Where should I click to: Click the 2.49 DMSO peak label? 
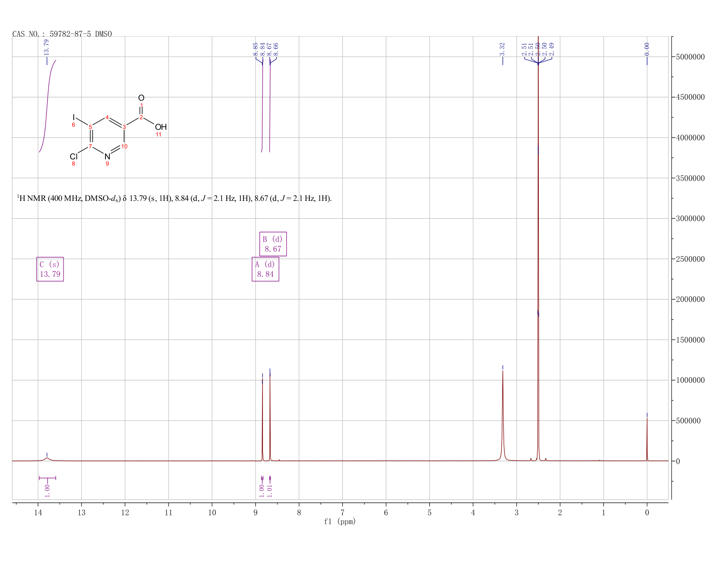[x=552, y=49]
